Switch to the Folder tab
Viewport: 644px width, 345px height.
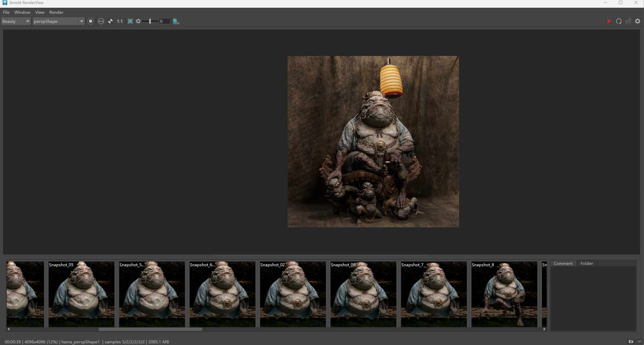(x=586, y=264)
